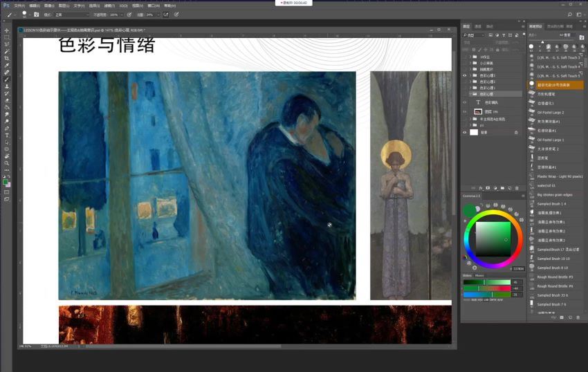This screenshot has width=588, height=372.
Task: Open the 图层(L) menu
Action: point(64,6)
